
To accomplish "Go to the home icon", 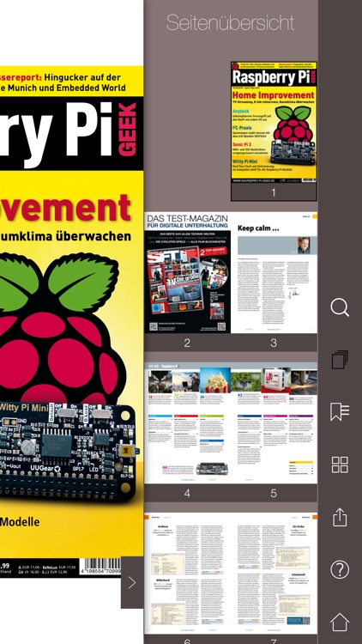I will 340,623.
